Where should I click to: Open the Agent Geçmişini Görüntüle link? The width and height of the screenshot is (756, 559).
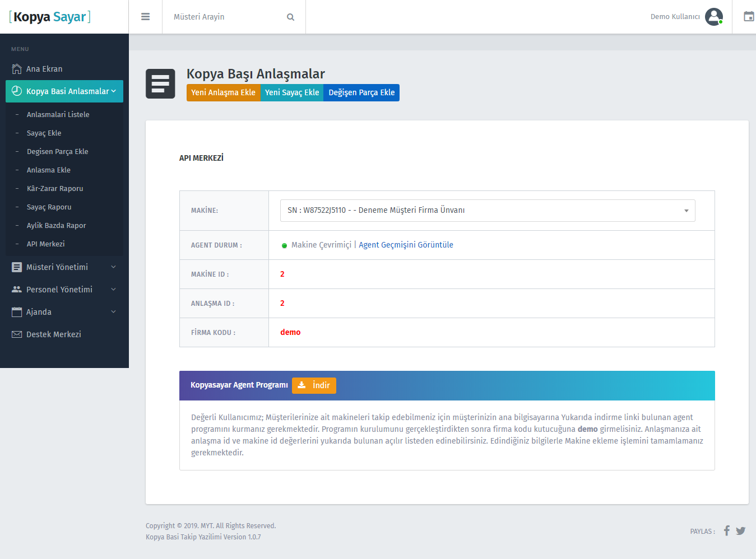click(x=406, y=245)
